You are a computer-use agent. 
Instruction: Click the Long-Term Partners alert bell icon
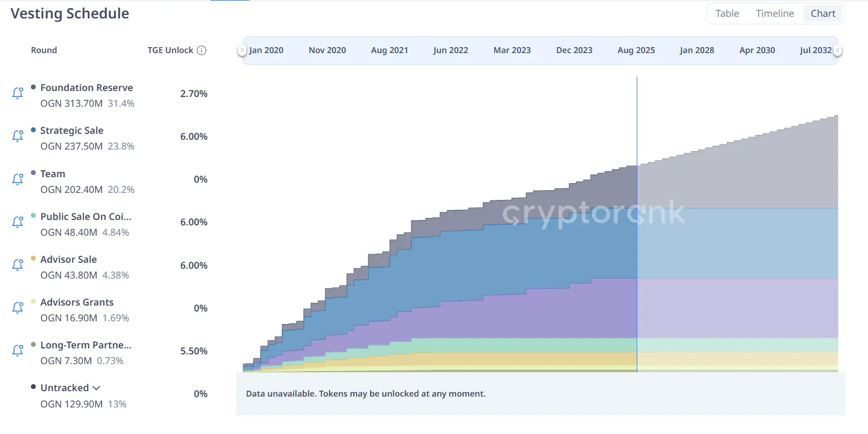coord(18,351)
